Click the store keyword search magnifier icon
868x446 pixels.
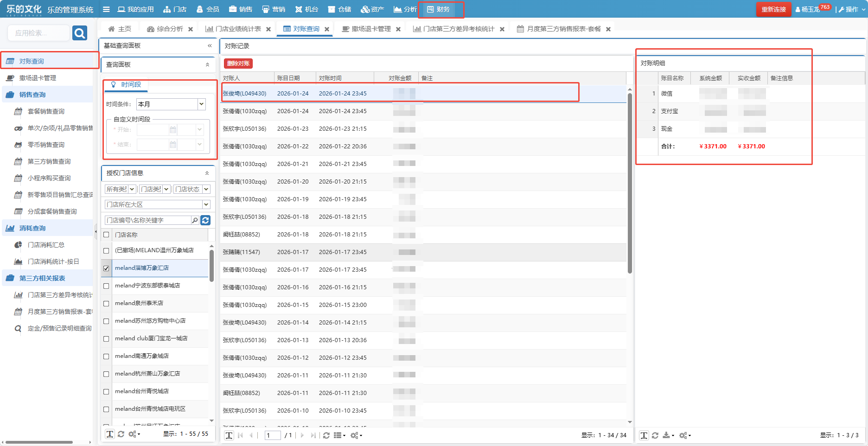click(x=195, y=220)
